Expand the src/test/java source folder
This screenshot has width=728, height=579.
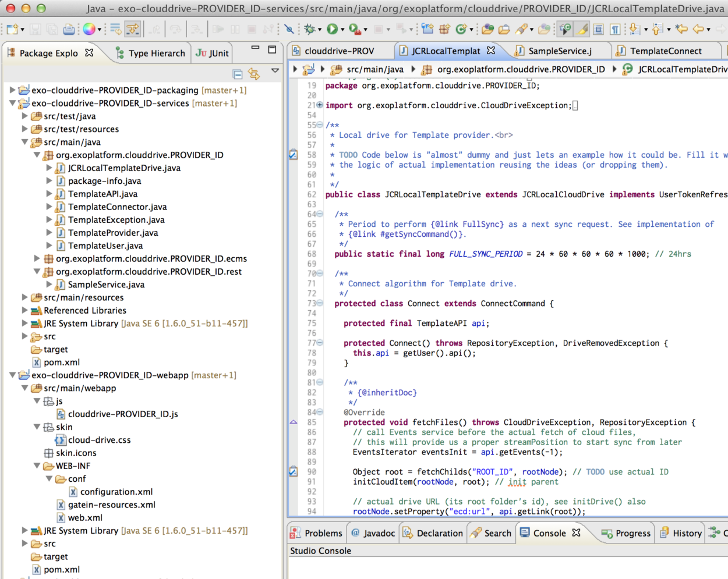tap(25, 116)
